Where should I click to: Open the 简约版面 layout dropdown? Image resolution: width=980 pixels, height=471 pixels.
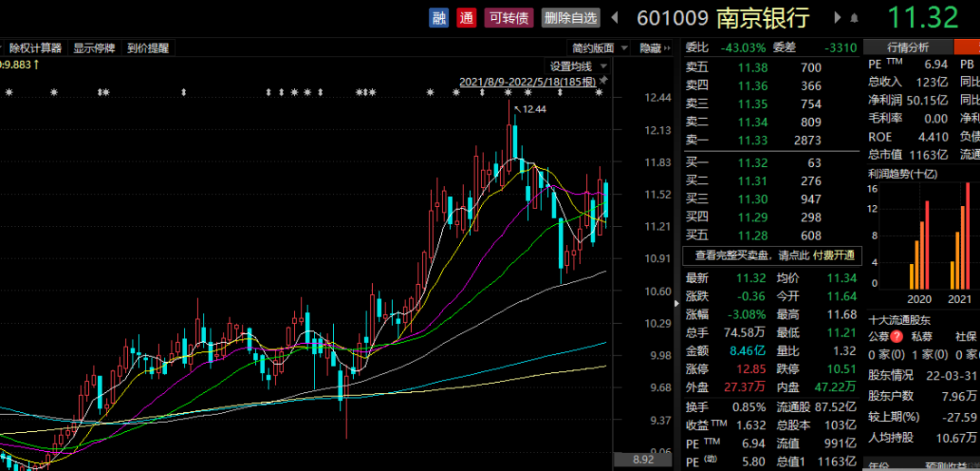tap(598, 48)
